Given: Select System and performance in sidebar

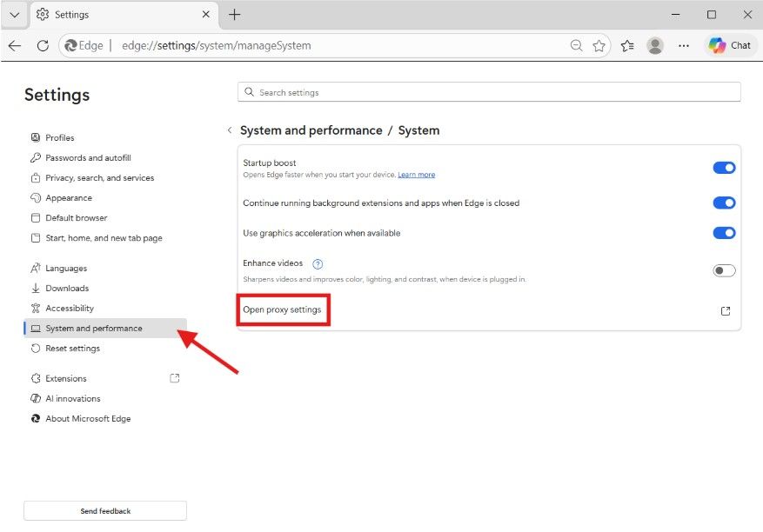Looking at the screenshot, I should click(x=105, y=329).
